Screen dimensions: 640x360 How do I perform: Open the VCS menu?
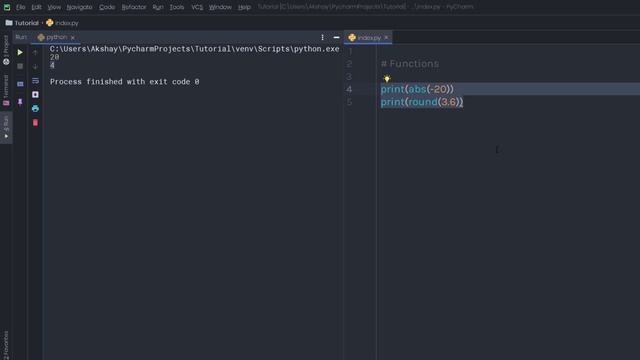(x=197, y=7)
